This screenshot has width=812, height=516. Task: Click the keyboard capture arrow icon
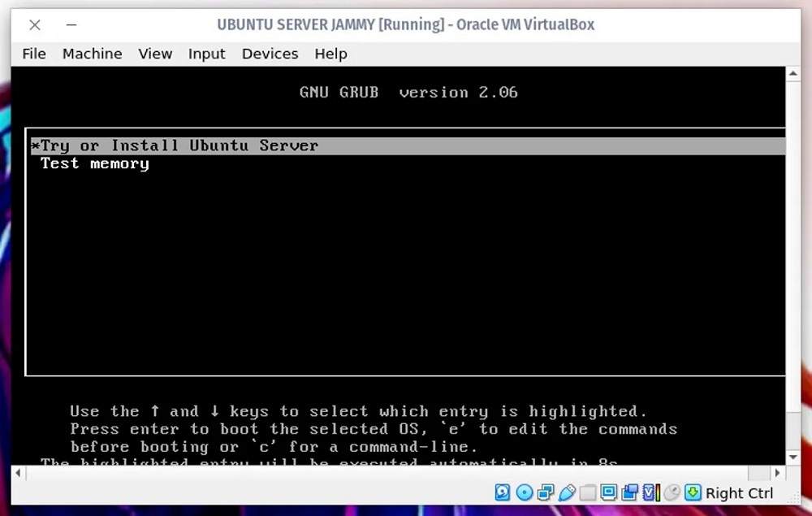tap(693, 492)
